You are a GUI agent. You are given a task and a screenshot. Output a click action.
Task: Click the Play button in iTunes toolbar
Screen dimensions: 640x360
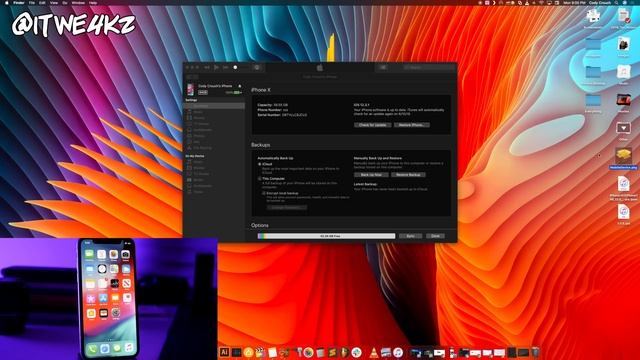click(216, 67)
